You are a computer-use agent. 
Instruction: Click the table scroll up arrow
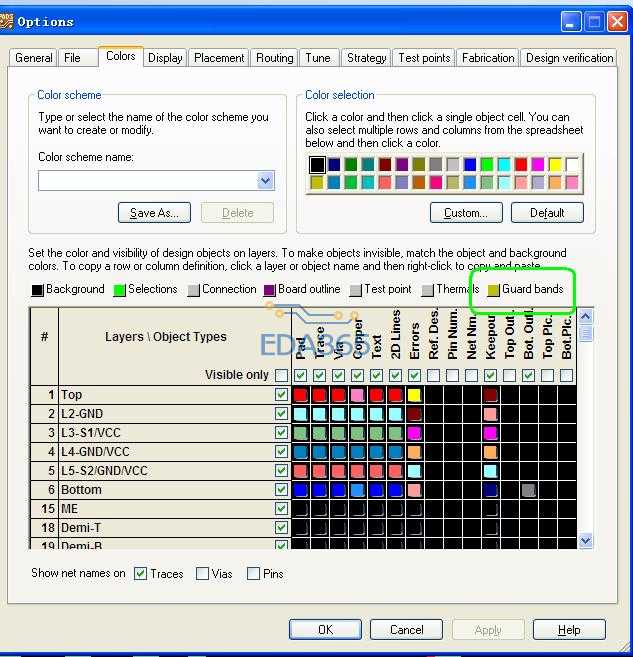tap(585, 316)
